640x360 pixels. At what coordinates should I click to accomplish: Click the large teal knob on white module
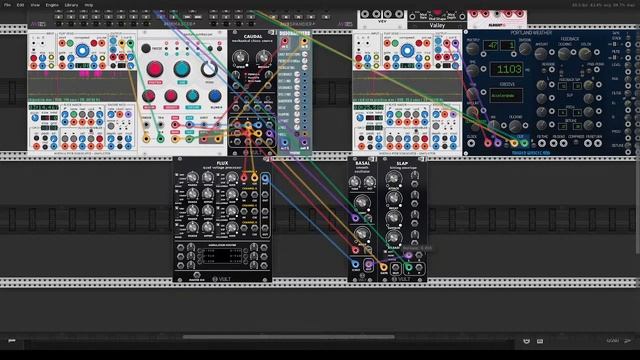pyautogui.click(x=182, y=69)
